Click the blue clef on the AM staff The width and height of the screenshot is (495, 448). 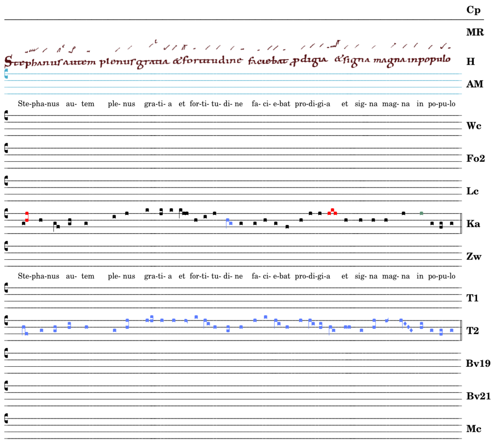[6, 74]
